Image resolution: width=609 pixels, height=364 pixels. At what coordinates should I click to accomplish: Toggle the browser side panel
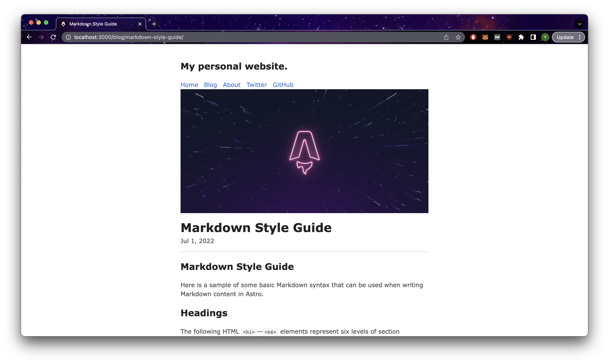(533, 37)
